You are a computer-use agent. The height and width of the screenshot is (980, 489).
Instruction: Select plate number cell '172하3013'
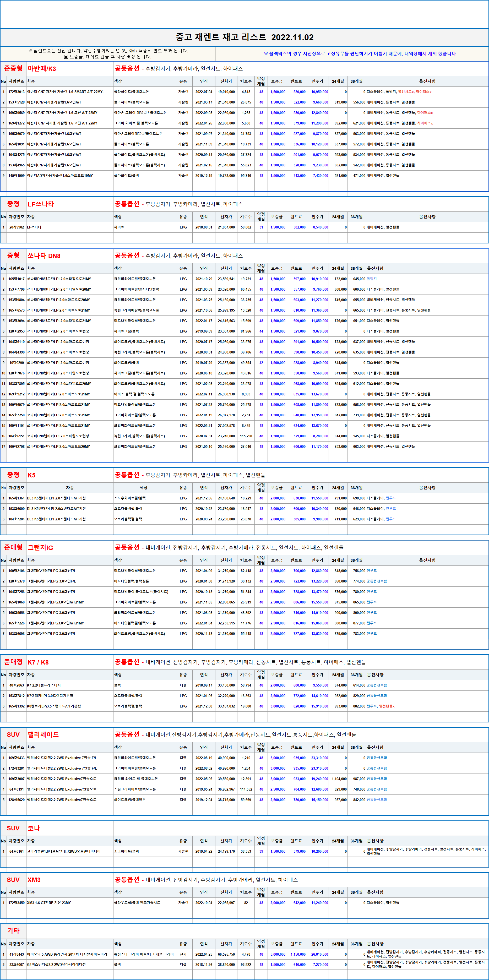point(16,92)
